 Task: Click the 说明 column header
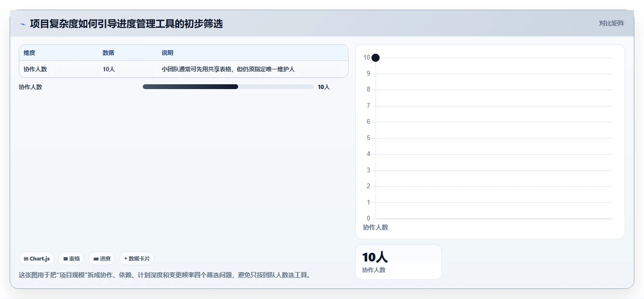coord(167,53)
